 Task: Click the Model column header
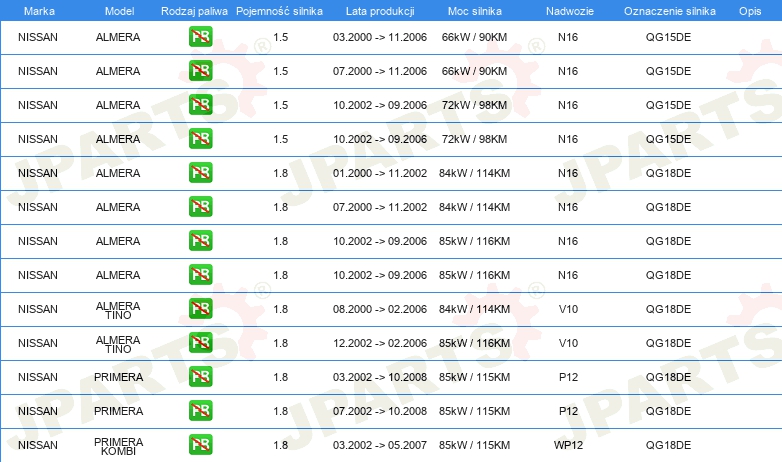point(119,11)
